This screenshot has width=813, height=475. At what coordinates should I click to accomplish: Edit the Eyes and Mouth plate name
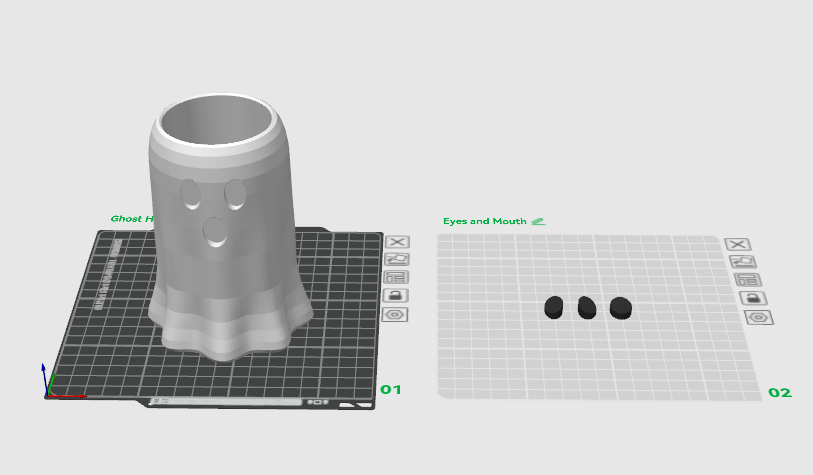tap(539, 221)
